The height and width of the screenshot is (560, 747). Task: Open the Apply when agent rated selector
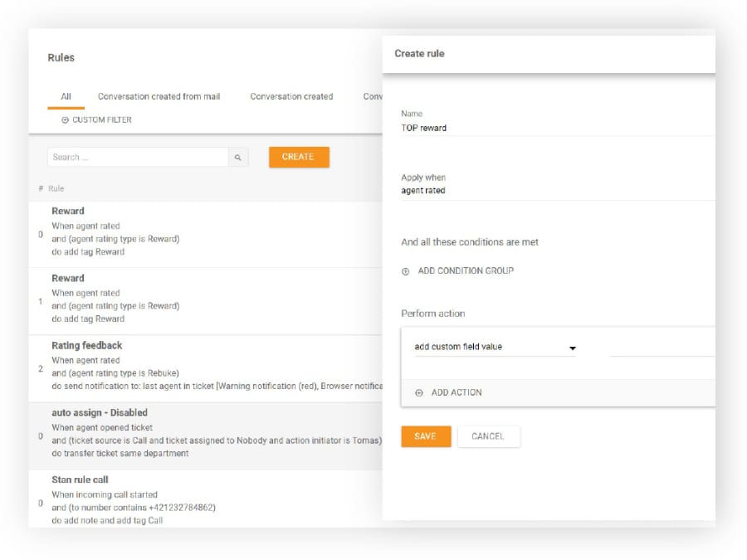tap(556, 191)
